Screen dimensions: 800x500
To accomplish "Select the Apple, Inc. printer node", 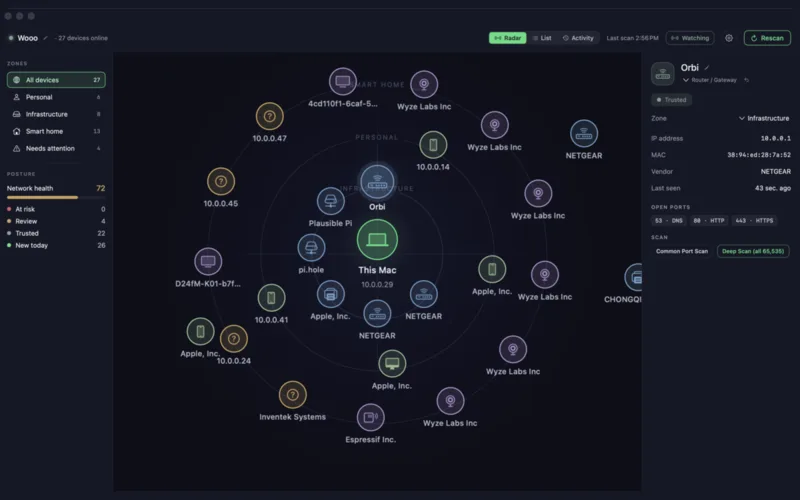I will pos(331,294).
